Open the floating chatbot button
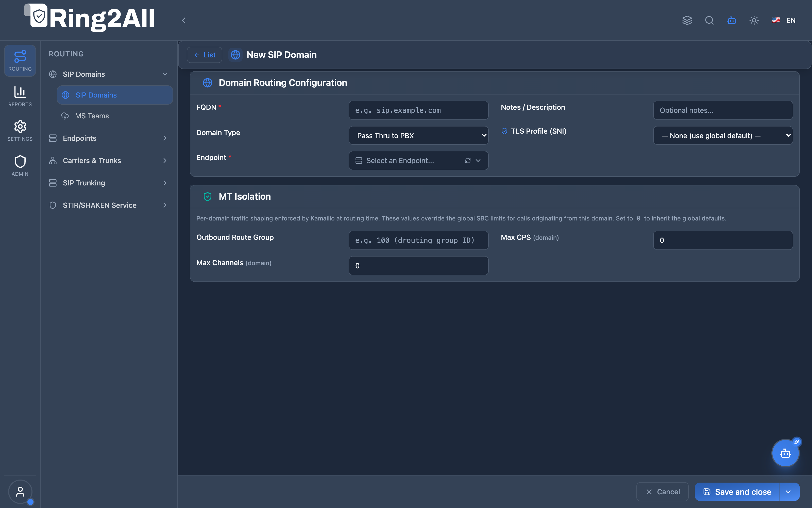Image resolution: width=812 pixels, height=508 pixels. tap(786, 453)
